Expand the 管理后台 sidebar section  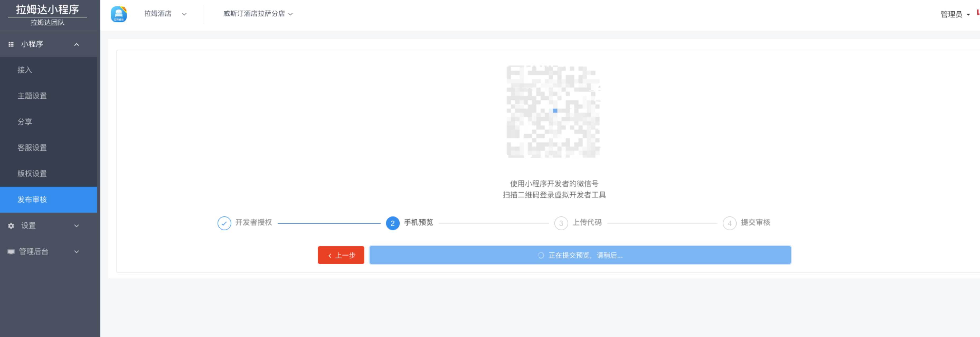pos(77,252)
